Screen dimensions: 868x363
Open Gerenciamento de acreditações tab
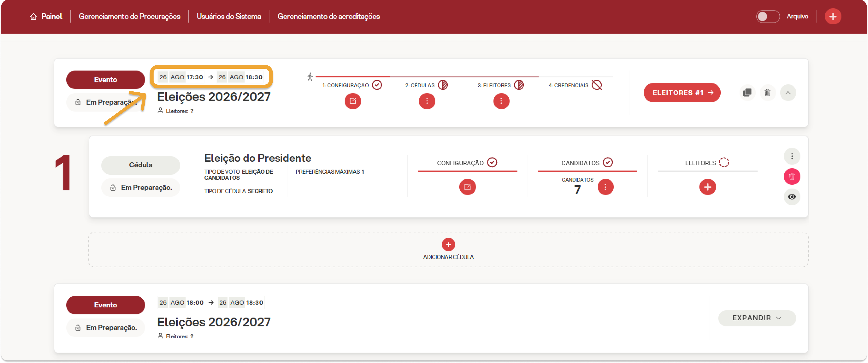[328, 16]
